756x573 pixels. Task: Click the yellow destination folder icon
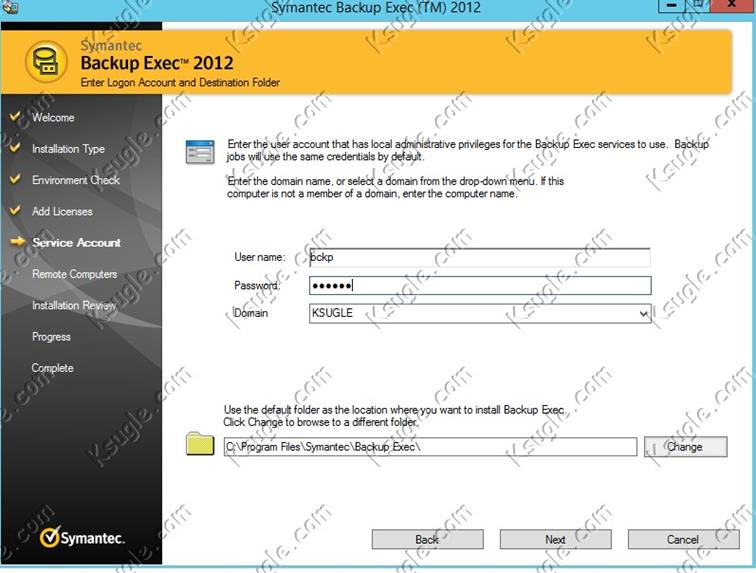coord(200,443)
